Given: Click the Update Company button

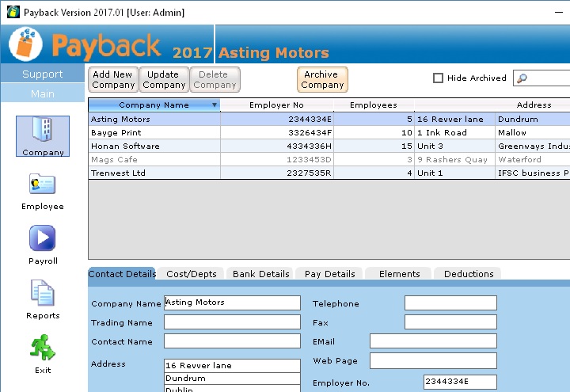Looking at the screenshot, I should point(164,79).
